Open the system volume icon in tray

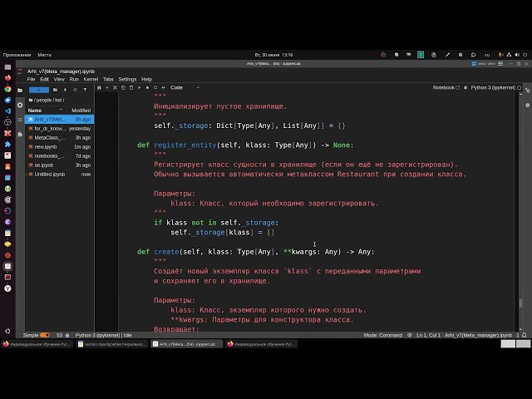click(x=517, y=55)
